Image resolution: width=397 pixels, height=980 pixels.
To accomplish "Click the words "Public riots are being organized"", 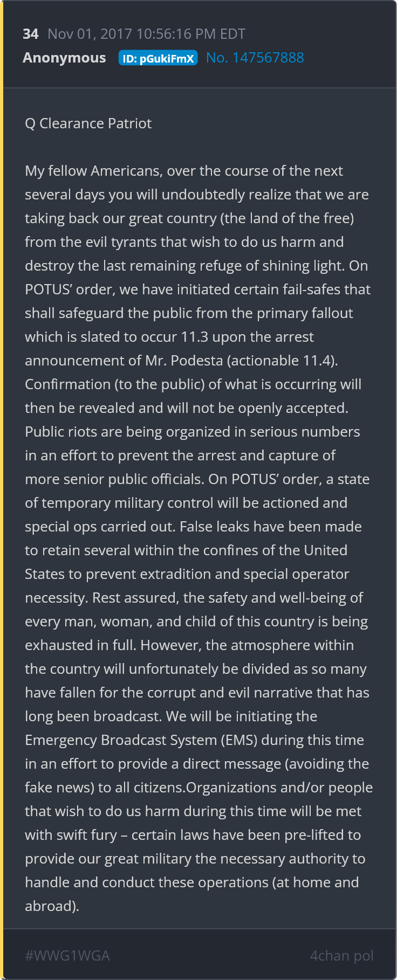I will [x=127, y=432].
